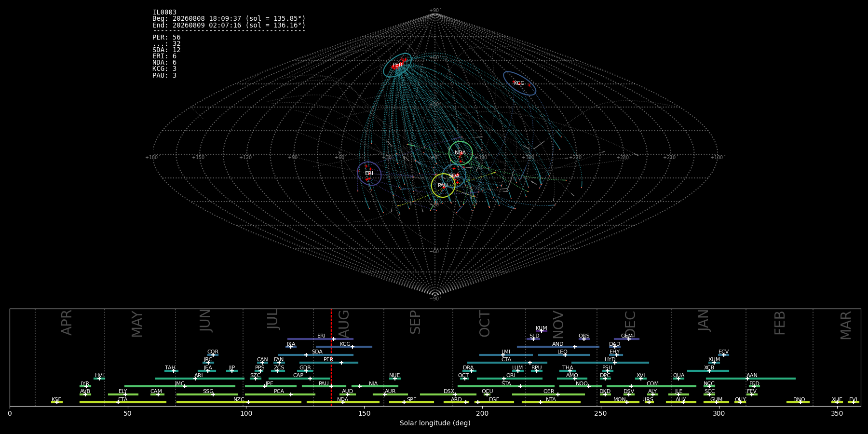Click the PAU yellow radiant circle

pos(443,186)
